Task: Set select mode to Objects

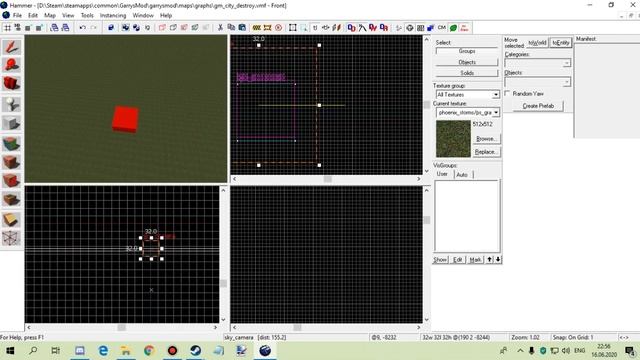Action: pyautogui.click(x=467, y=62)
